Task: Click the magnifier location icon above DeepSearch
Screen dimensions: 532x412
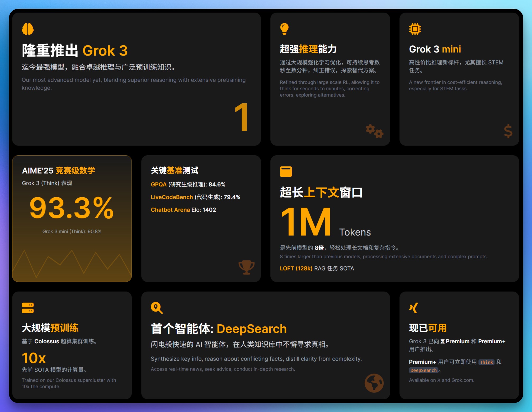Action: [157, 308]
